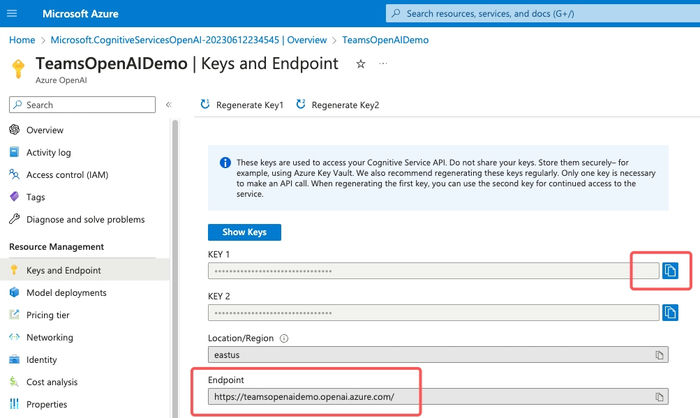Click the Show Keys button

click(x=244, y=232)
